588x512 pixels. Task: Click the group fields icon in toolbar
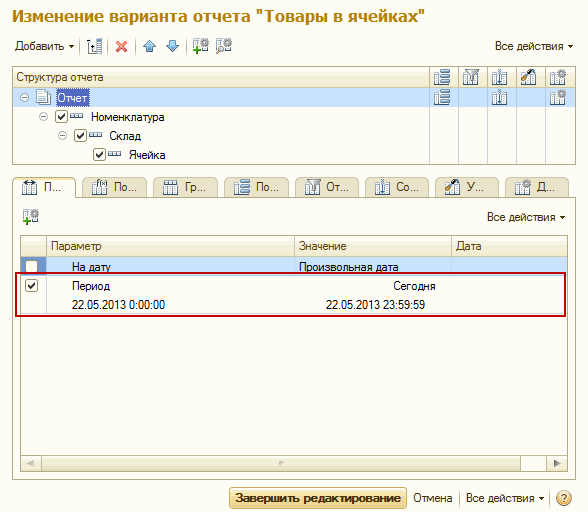[94, 46]
